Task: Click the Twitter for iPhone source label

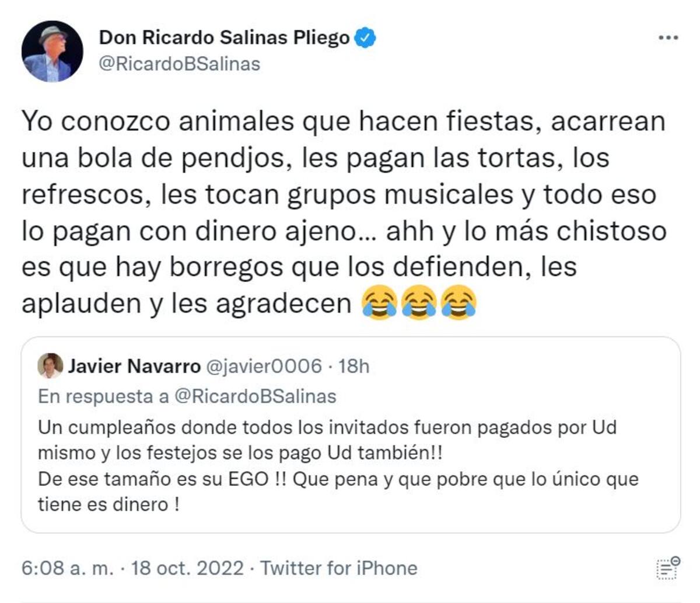Action: [338, 568]
